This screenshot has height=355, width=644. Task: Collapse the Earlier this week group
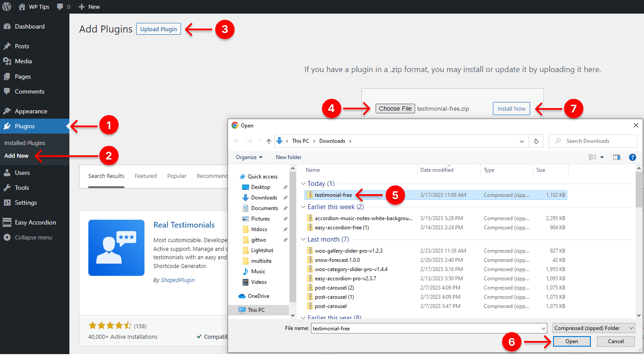pos(303,207)
